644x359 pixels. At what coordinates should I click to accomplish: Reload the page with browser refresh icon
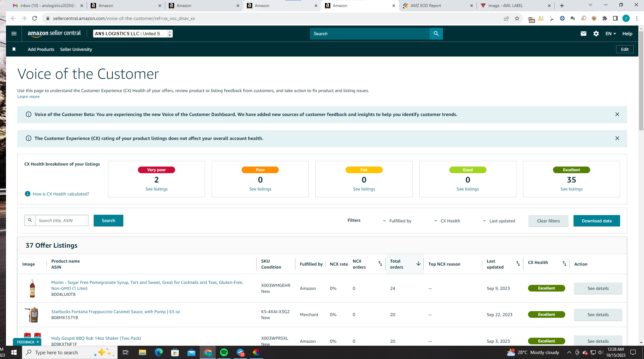[35, 18]
